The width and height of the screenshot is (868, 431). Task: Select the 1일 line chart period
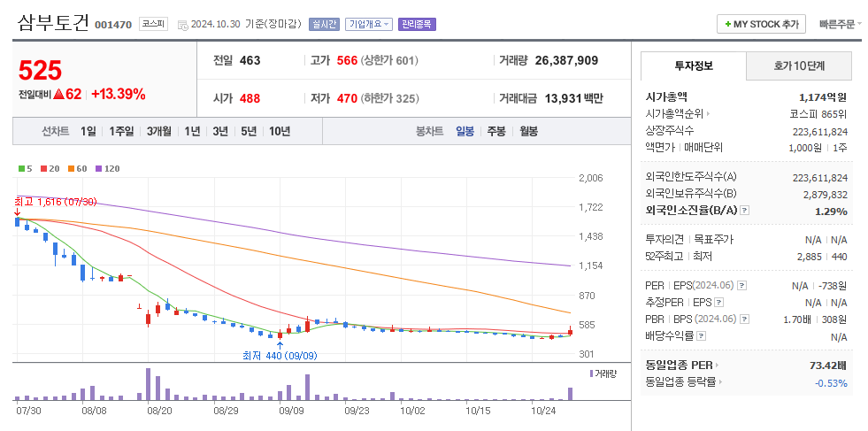(x=88, y=132)
